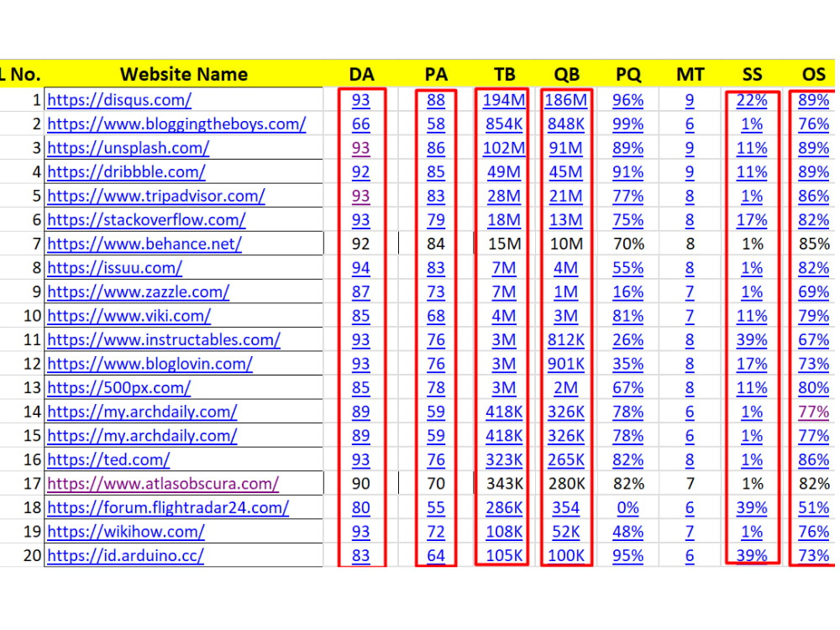The height and width of the screenshot is (630, 840).
Task: Click the PQ value 96% for disqus
Action: 627,100
